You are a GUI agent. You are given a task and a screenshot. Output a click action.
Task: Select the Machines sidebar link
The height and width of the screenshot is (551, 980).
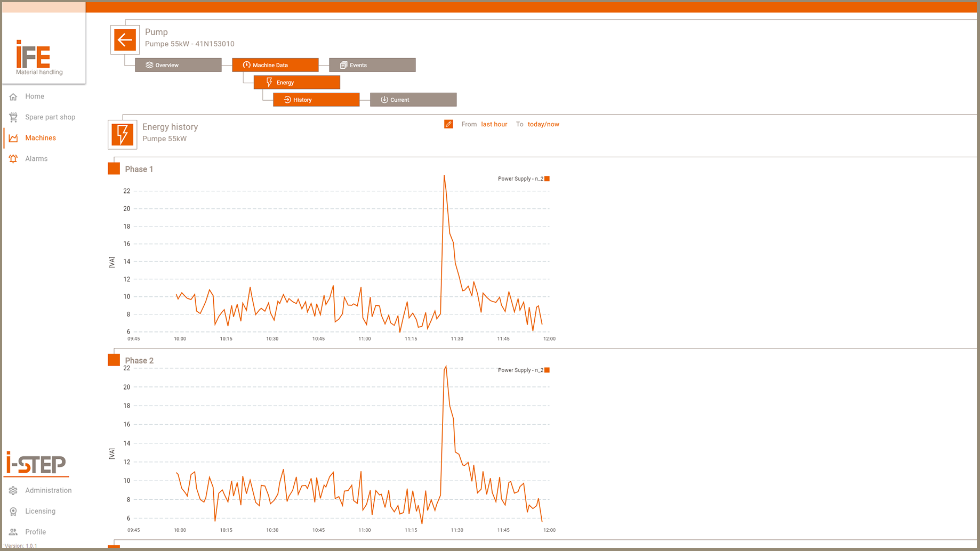click(x=40, y=138)
